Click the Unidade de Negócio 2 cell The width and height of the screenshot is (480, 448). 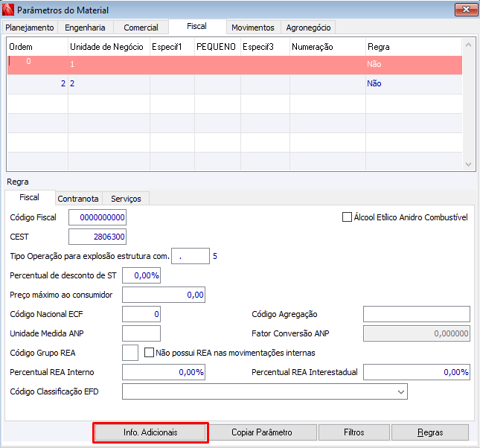pos(109,84)
